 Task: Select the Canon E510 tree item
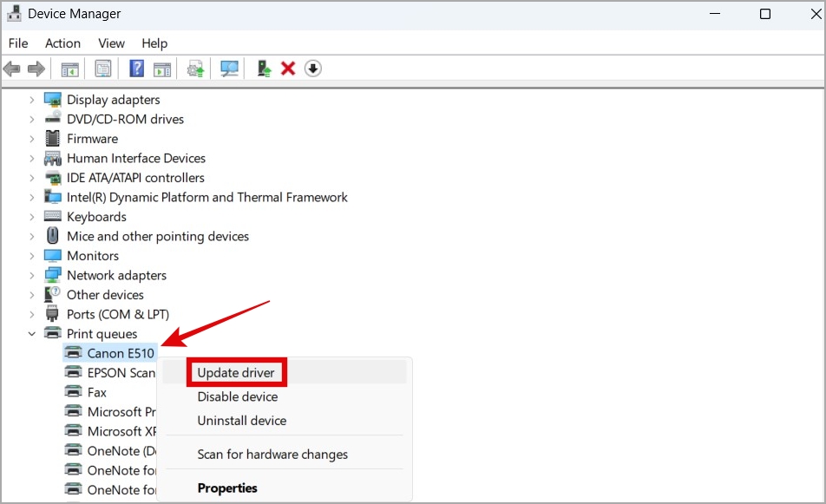[x=109, y=353]
